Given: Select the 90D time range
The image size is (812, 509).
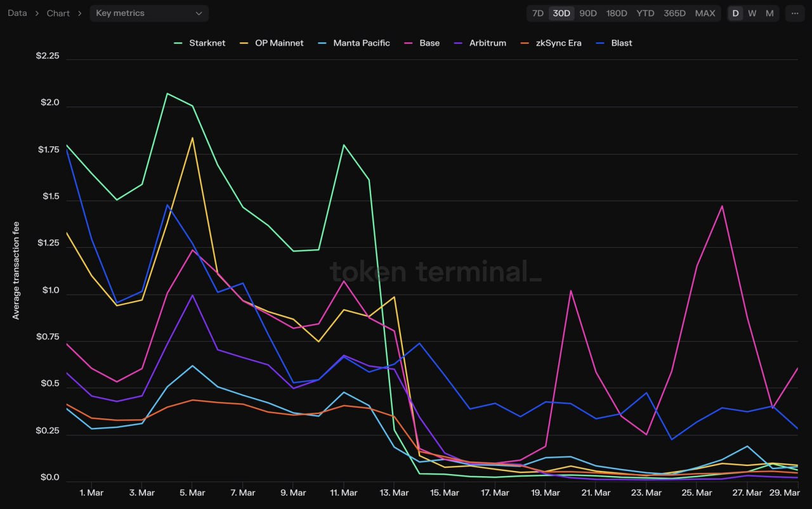Looking at the screenshot, I should 588,13.
